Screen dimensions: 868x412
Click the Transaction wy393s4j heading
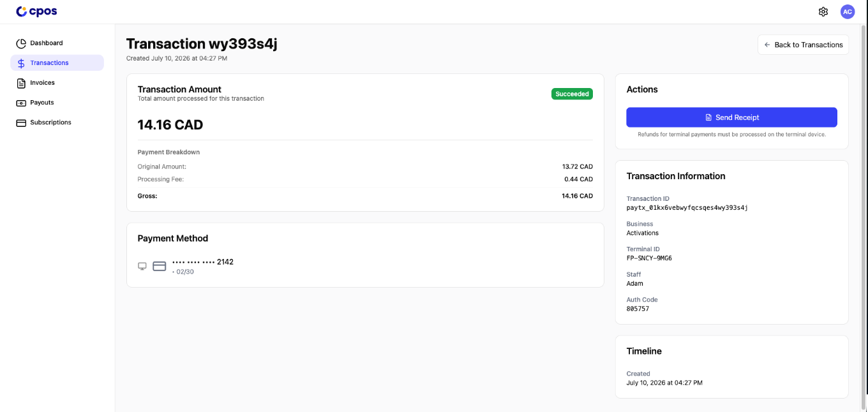point(202,43)
